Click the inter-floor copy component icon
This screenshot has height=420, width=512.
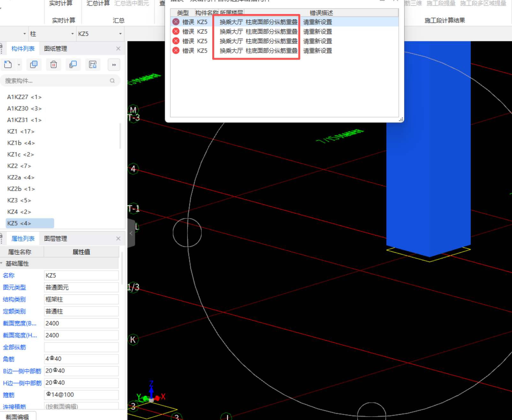tap(73, 64)
